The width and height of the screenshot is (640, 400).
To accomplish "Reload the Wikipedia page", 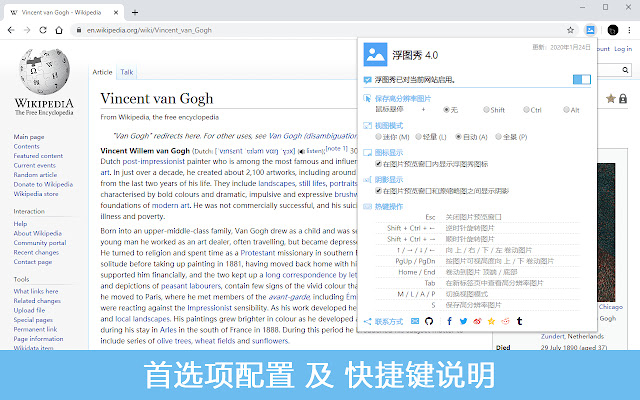I will coord(43,30).
